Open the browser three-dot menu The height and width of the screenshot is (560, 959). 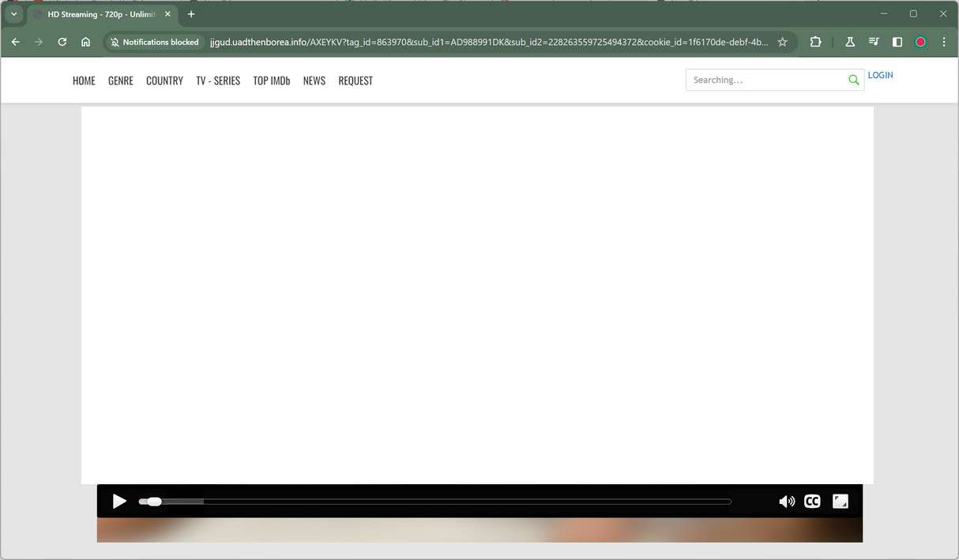944,42
